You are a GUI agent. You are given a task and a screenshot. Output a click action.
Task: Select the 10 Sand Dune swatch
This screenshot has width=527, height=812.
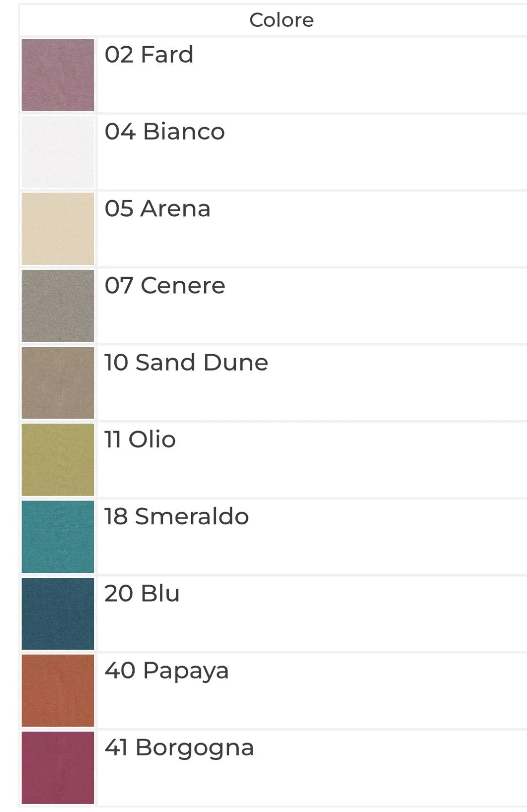click(58, 383)
